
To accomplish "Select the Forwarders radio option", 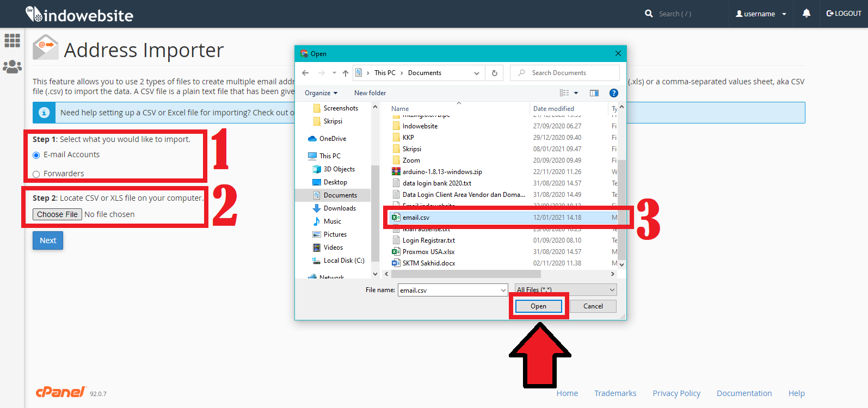I will point(36,174).
